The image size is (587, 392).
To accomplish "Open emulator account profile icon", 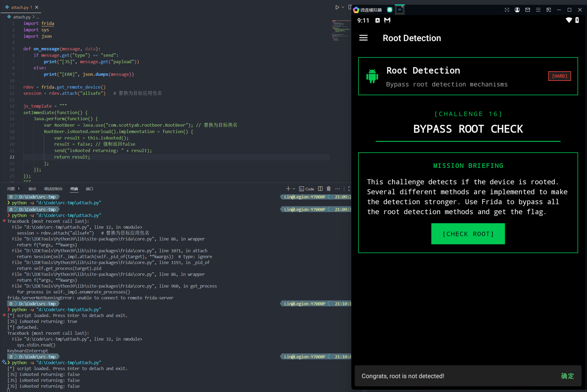I will pyautogui.click(x=517, y=10).
